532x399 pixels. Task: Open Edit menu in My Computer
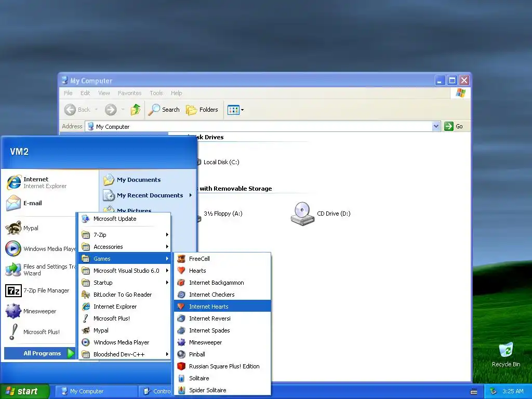click(x=85, y=93)
